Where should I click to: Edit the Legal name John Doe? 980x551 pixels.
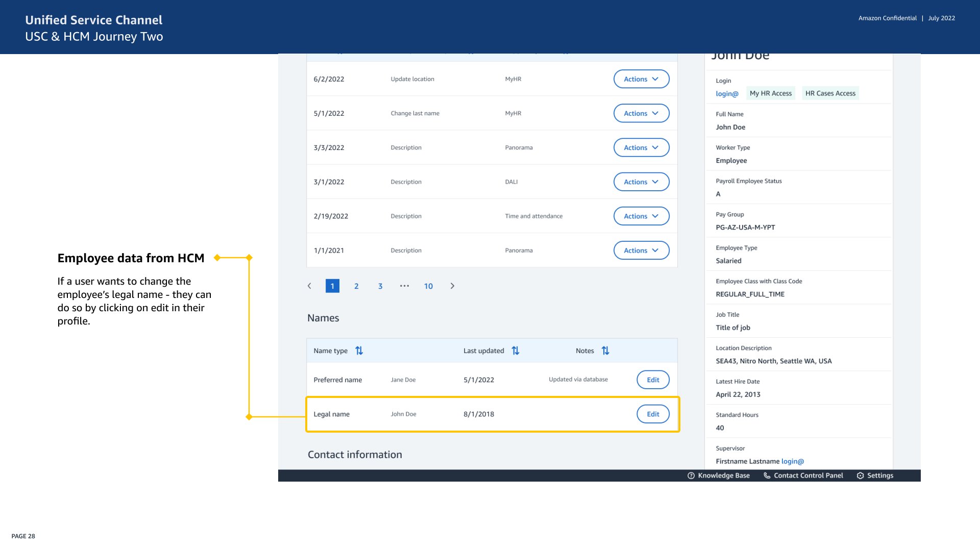tap(653, 414)
